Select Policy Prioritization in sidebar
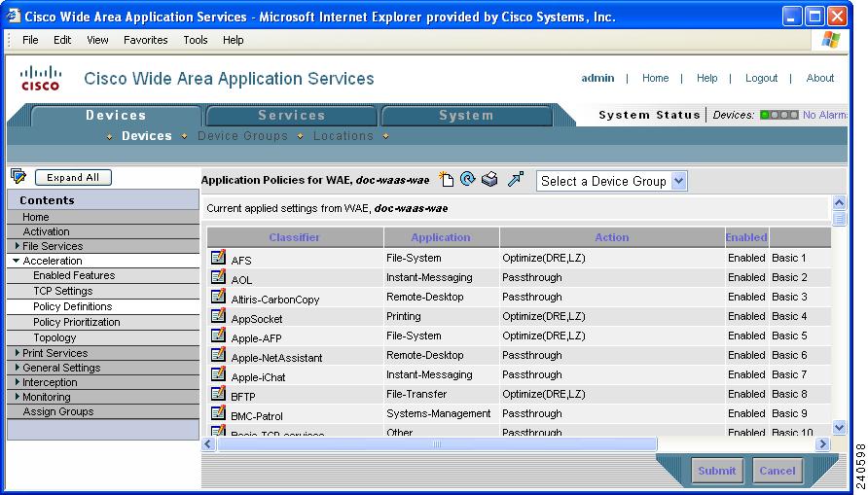This screenshot has width=868, height=495. 77,321
